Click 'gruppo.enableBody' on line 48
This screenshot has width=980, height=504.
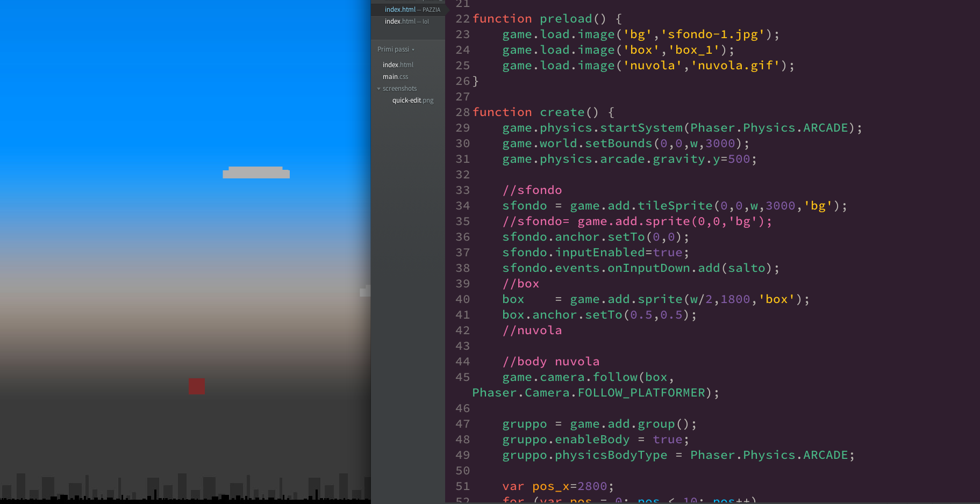(566, 440)
